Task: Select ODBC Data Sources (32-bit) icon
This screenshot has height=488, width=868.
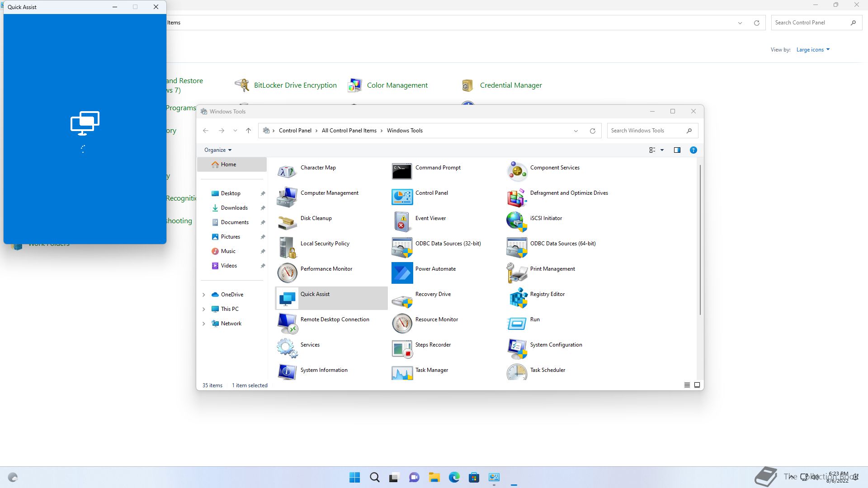Action: (x=402, y=248)
